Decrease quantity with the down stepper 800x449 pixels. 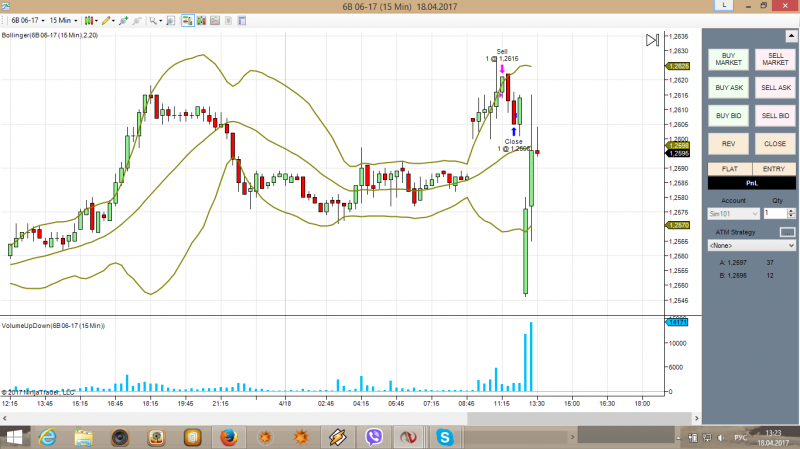[791, 216]
